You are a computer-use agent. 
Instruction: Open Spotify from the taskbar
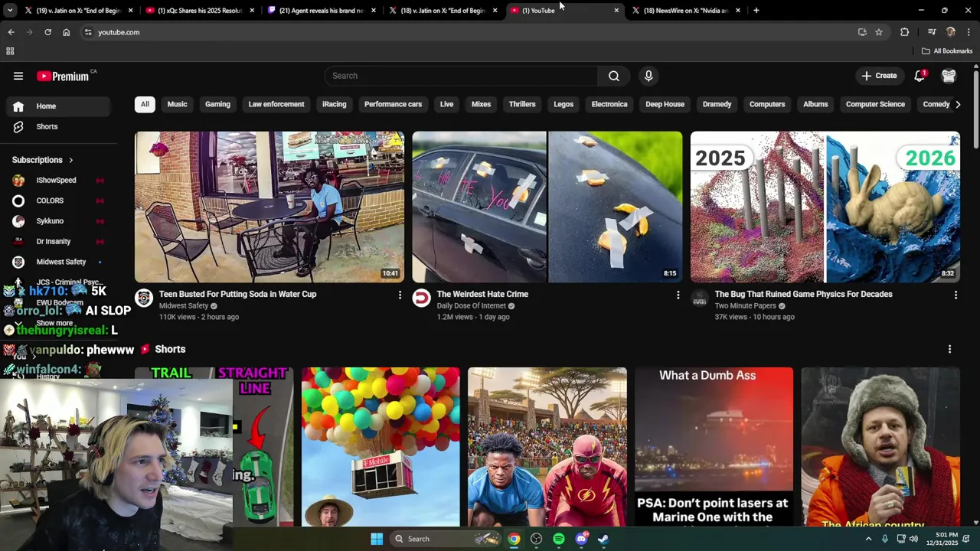559,539
